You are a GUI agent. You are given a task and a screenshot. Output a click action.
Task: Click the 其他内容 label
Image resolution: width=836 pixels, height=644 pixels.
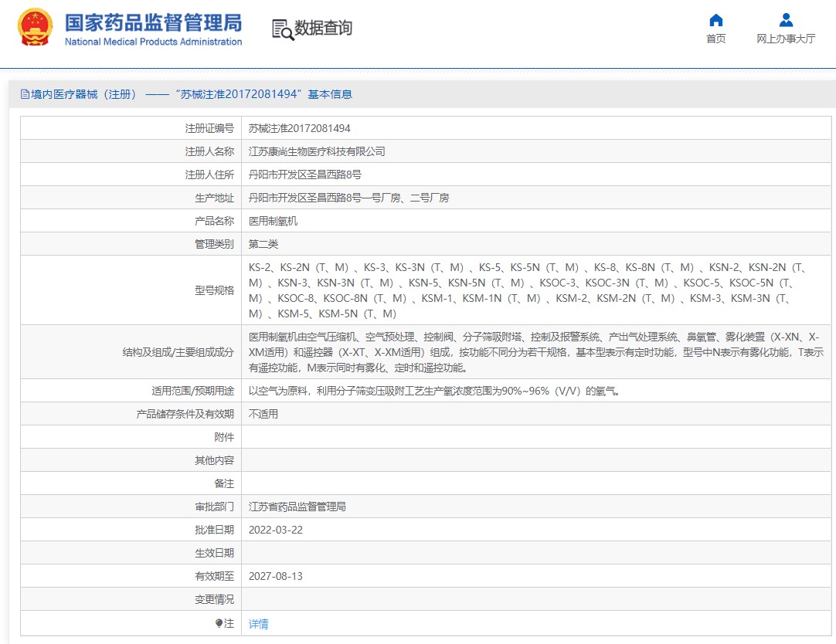point(214,460)
